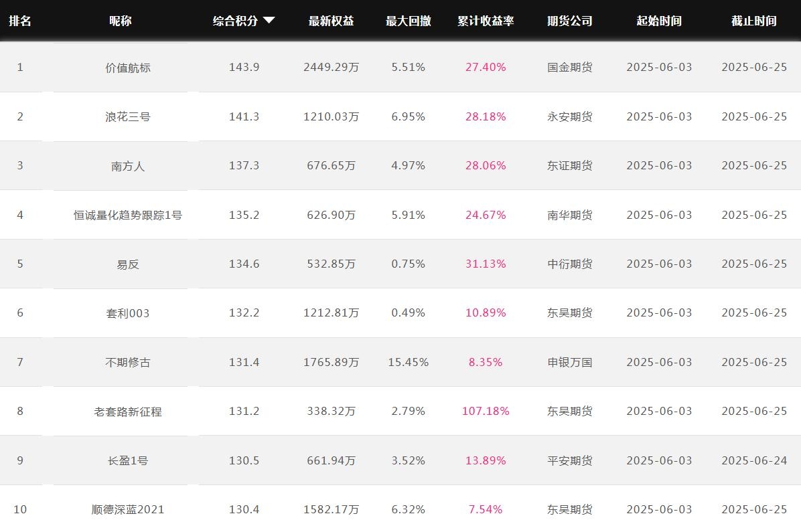Click score 134.6 cell
This screenshot has width=801, height=532.
pyautogui.click(x=244, y=264)
